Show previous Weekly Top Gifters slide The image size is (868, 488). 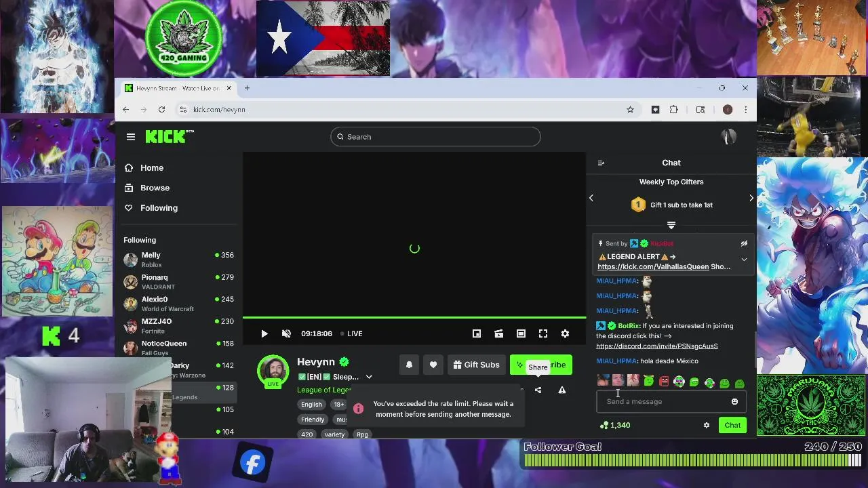[x=591, y=198]
